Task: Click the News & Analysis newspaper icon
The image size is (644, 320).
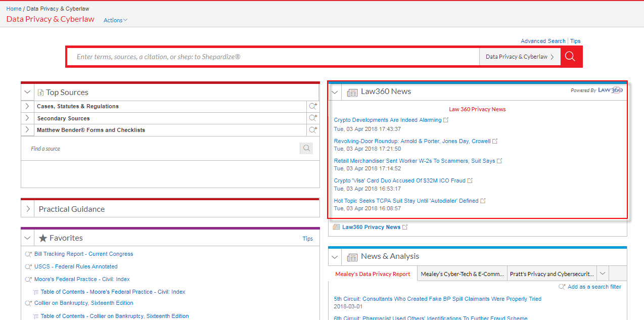Action: pos(352,257)
